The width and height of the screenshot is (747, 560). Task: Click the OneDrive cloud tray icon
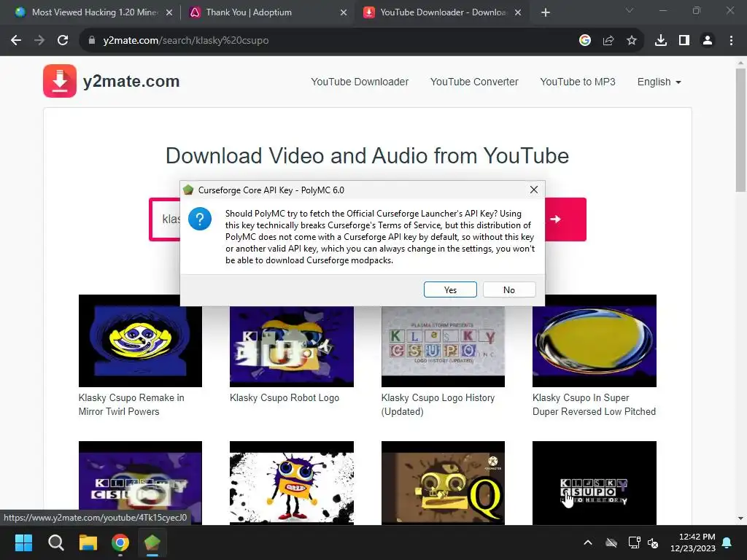coord(611,542)
